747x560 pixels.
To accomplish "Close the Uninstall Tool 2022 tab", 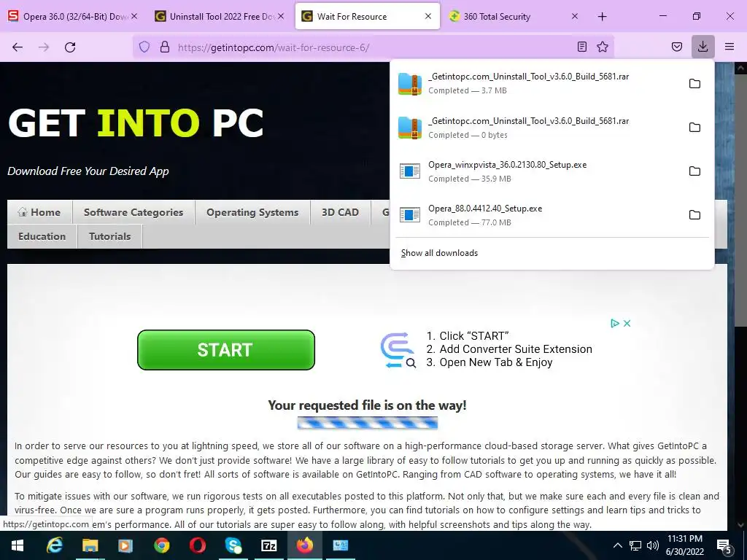I will click(281, 16).
